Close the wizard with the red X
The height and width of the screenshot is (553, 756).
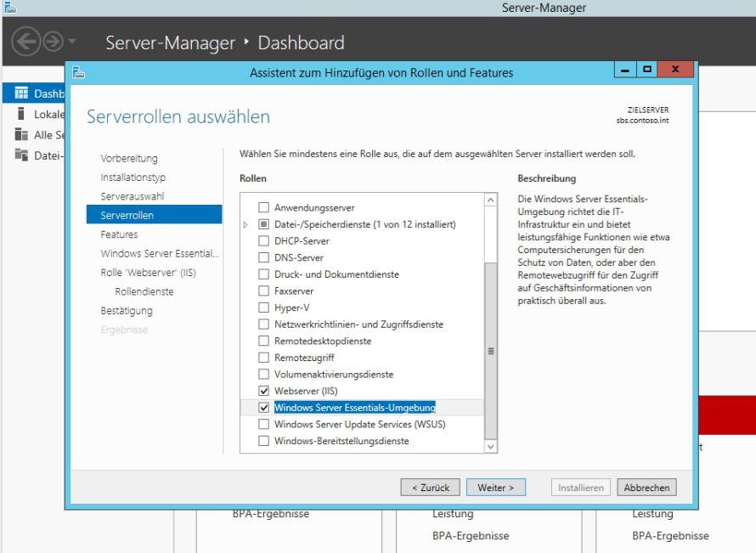[675, 70]
